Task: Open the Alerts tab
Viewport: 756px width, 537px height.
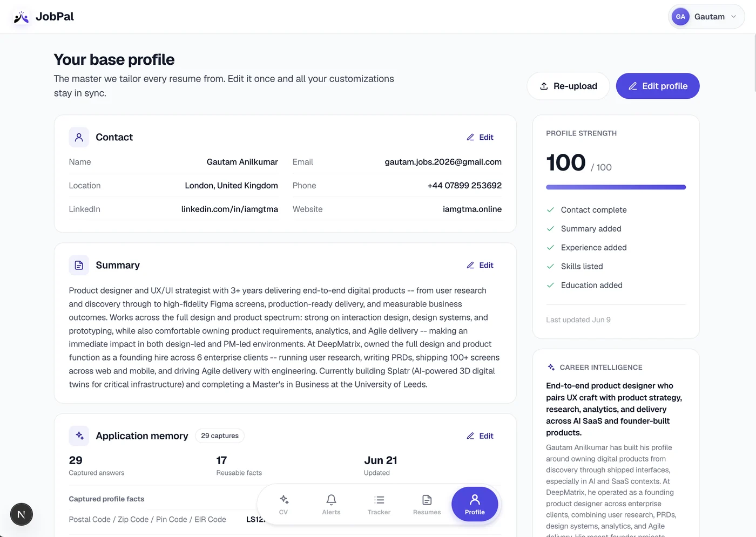Action: coord(331,505)
